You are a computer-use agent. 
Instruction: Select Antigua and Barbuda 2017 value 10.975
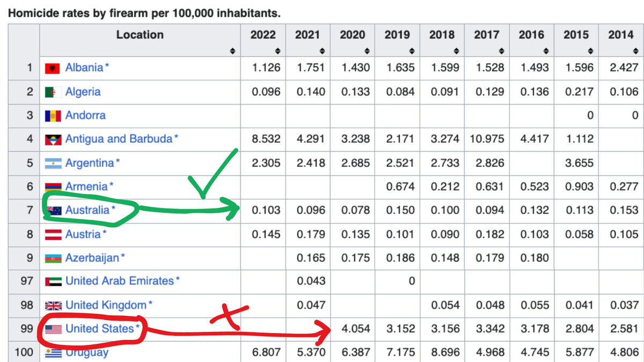[487, 139]
